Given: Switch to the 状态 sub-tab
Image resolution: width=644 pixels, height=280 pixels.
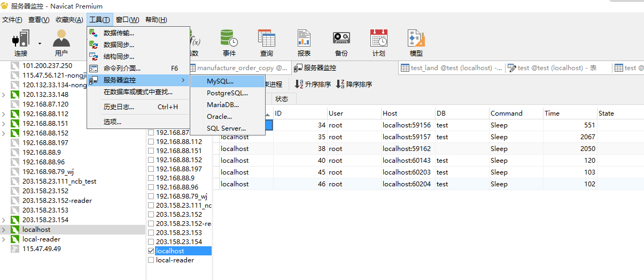Looking at the screenshot, I should point(282,99).
